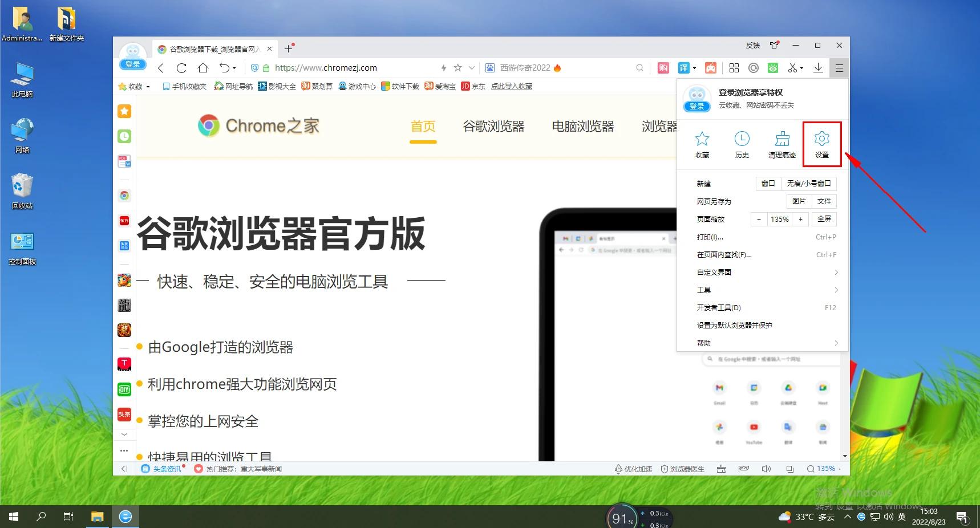
Task: Open the translate icon dropdown arrow
Action: click(x=694, y=68)
